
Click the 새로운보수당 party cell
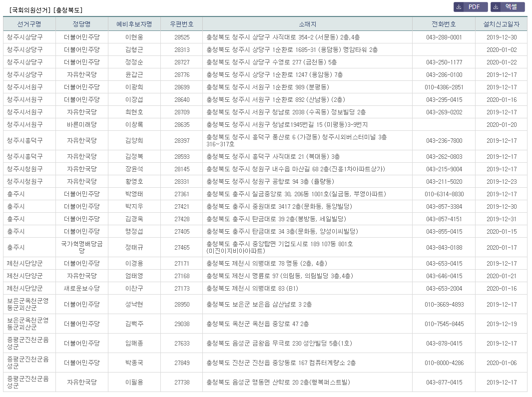(x=81, y=288)
